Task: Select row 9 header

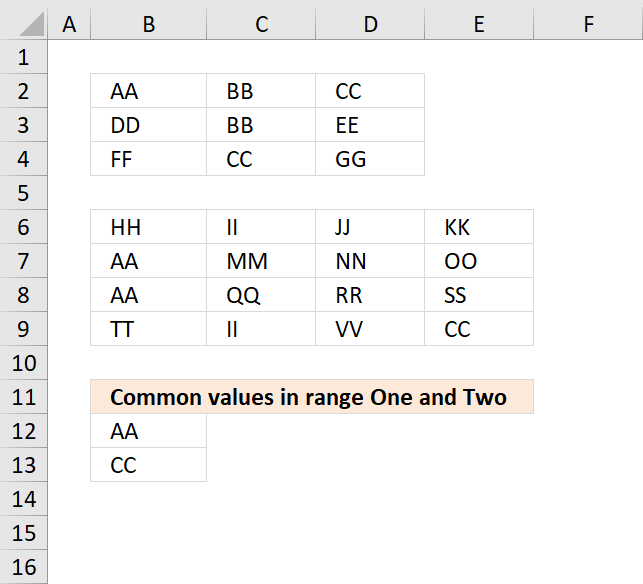Action: [23, 329]
